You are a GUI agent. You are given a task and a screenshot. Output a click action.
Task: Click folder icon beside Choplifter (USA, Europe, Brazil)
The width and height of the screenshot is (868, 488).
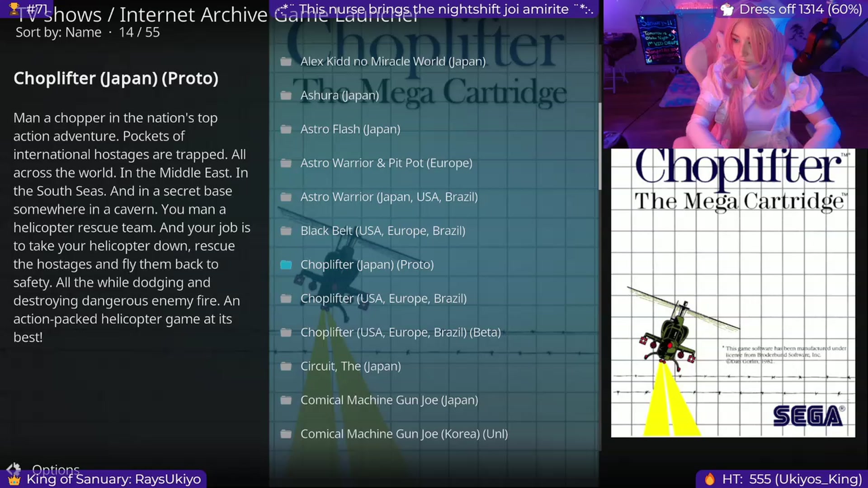pos(286,299)
